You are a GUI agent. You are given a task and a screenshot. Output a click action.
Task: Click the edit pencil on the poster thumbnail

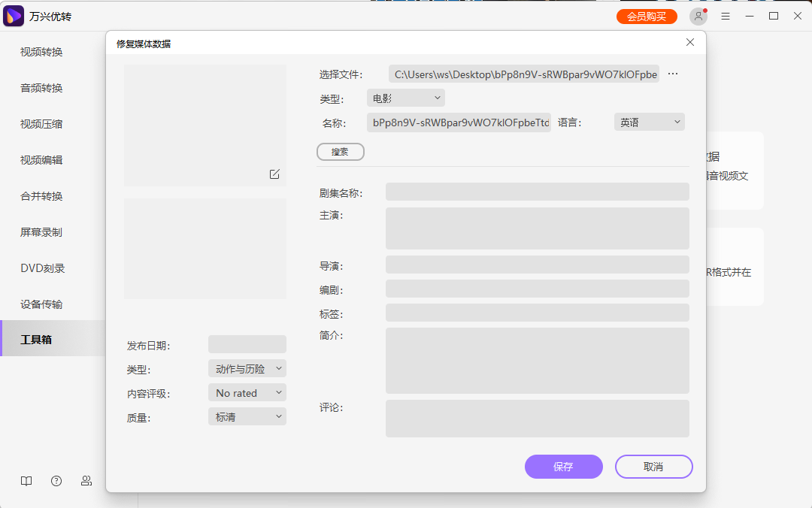pos(274,174)
